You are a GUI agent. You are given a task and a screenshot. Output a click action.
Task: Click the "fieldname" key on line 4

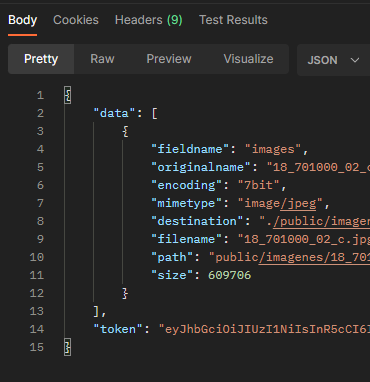190,149
